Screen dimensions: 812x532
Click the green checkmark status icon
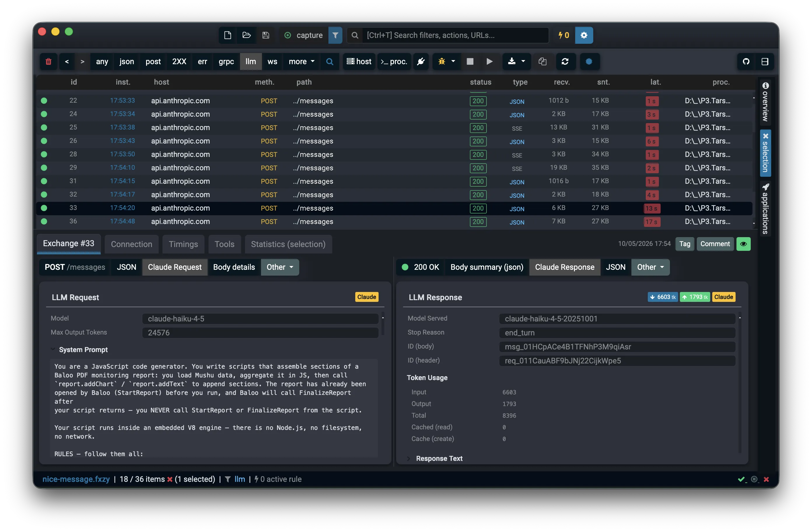click(741, 480)
